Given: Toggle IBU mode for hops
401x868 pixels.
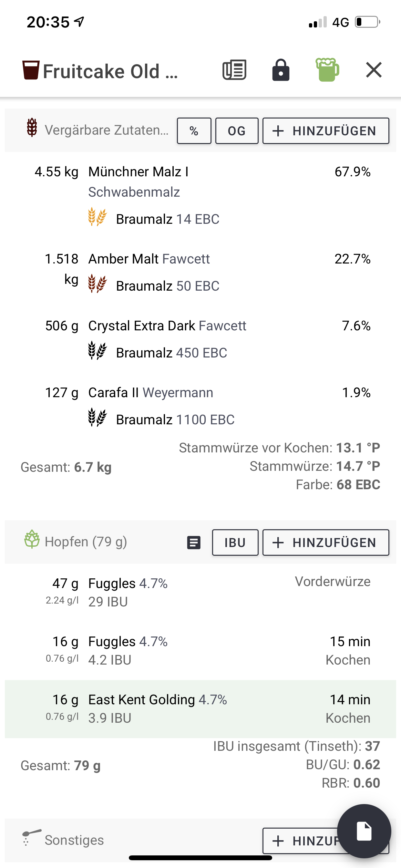Looking at the screenshot, I should [x=235, y=542].
